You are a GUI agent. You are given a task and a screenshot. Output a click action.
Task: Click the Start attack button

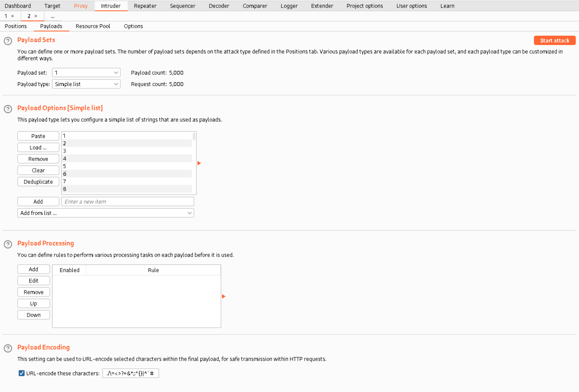tap(555, 40)
